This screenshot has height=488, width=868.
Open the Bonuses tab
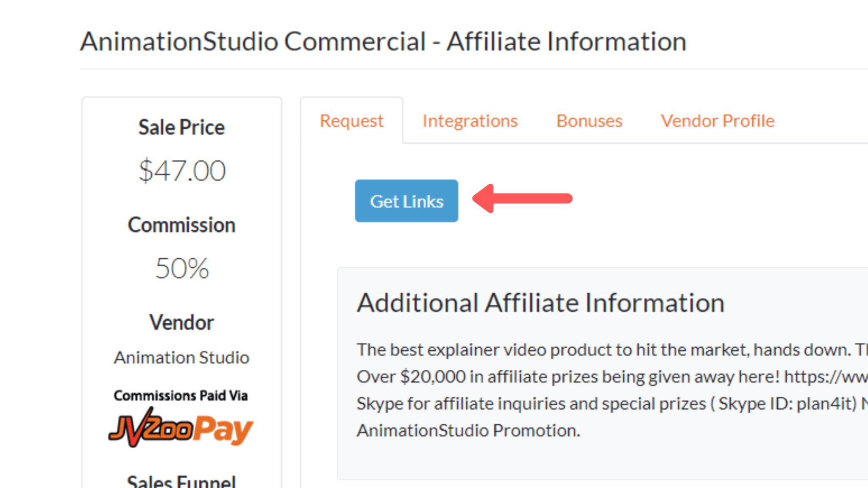(x=589, y=121)
